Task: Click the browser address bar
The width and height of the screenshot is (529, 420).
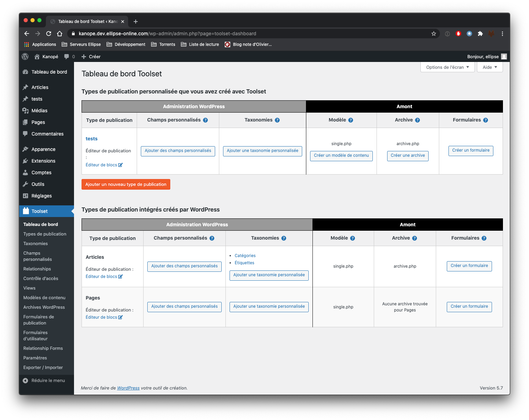Action: point(254,34)
